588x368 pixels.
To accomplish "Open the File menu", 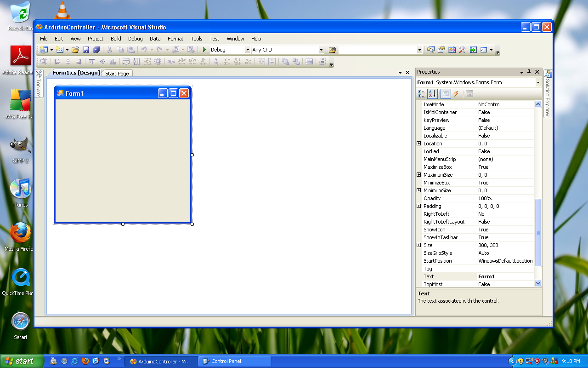I will tap(44, 39).
